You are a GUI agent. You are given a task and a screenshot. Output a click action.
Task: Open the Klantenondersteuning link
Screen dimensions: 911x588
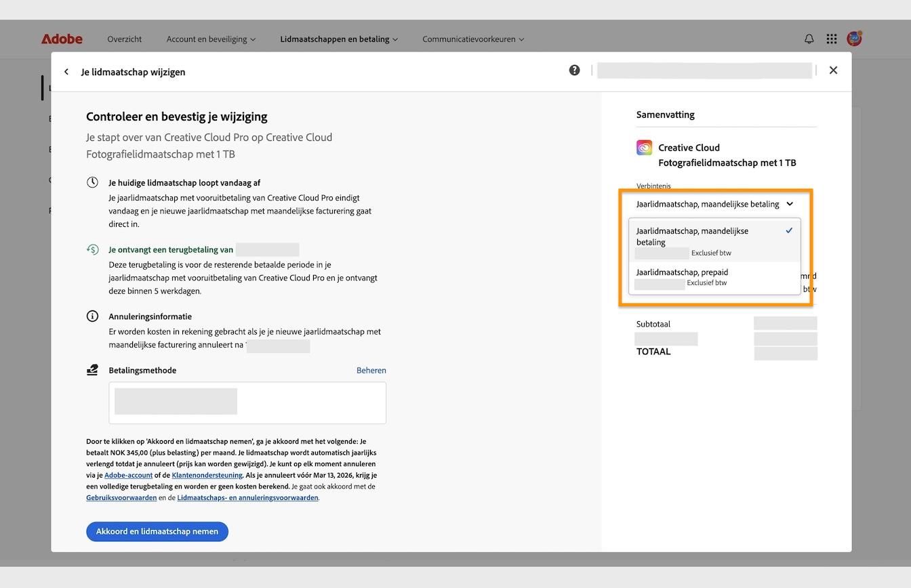click(x=207, y=476)
